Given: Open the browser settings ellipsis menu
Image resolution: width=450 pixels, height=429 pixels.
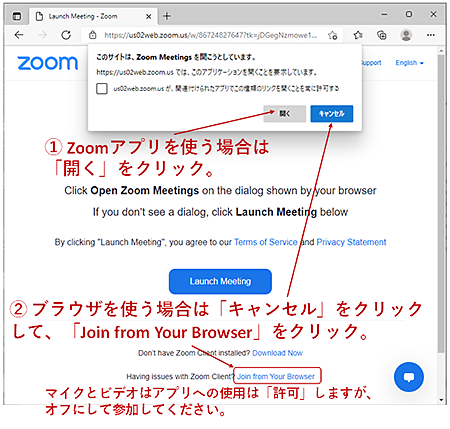Looking at the screenshot, I should pos(431,35).
